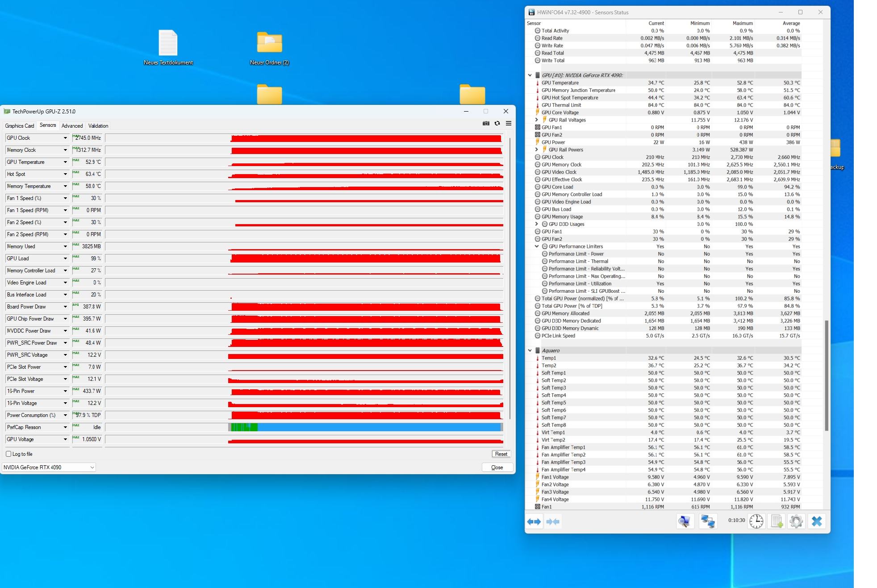Screen dimensions: 877x588
Task: Click HWiNFO reset clock icon
Action: click(756, 521)
